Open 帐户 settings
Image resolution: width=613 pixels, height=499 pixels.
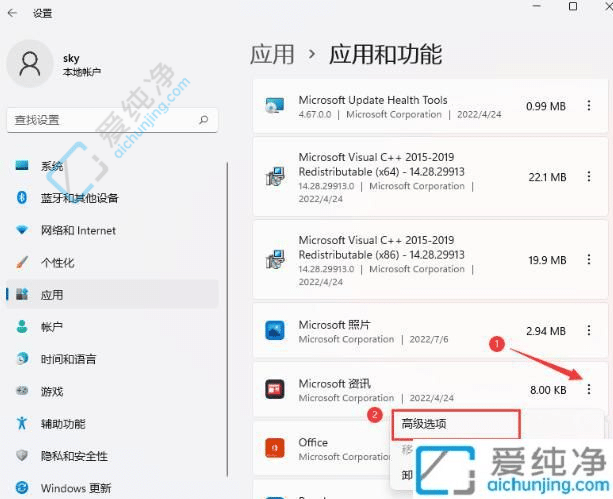[x=112, y=327]
